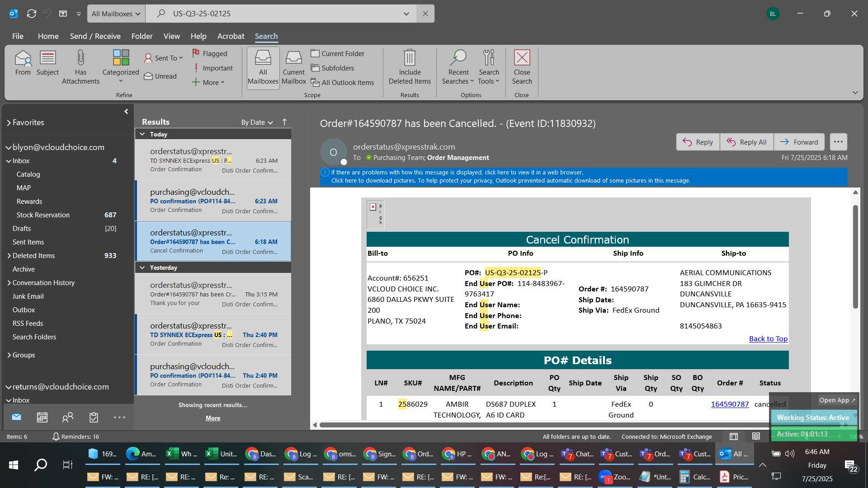Collapse the folder pane arrow
The width and height of the screenshot is (868, 488).
pyautogui.click(x=126, y=111)
